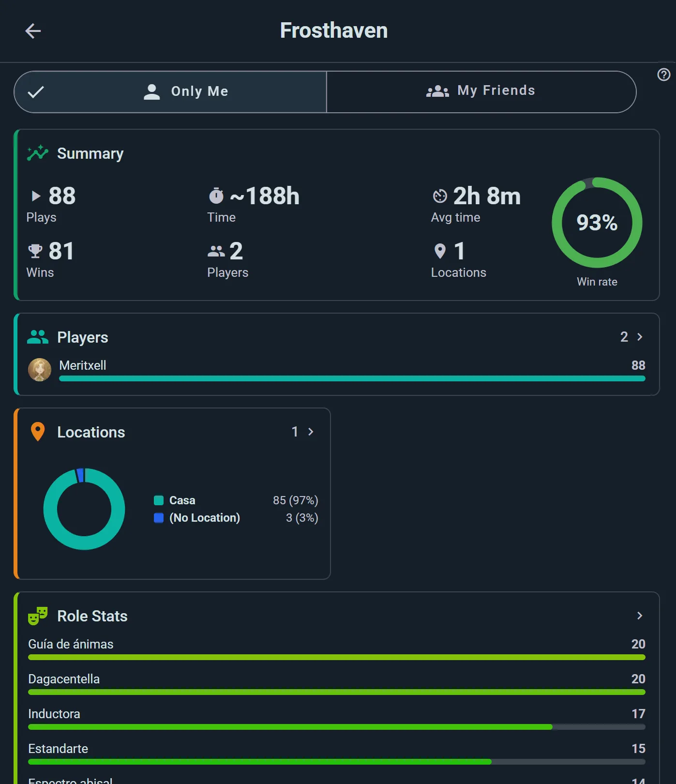Viewport: 676px width, 784px height.
Task: Click the Inductora role name
Action: 54,714
